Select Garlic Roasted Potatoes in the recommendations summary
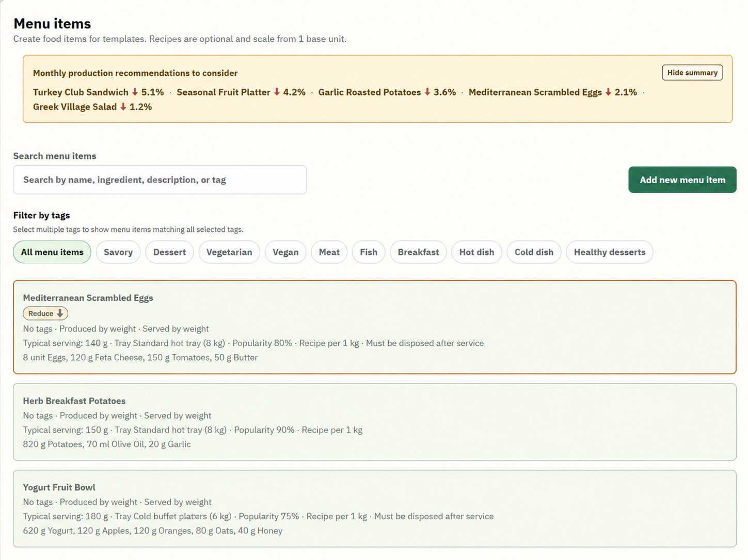 [x=370, y=92]
